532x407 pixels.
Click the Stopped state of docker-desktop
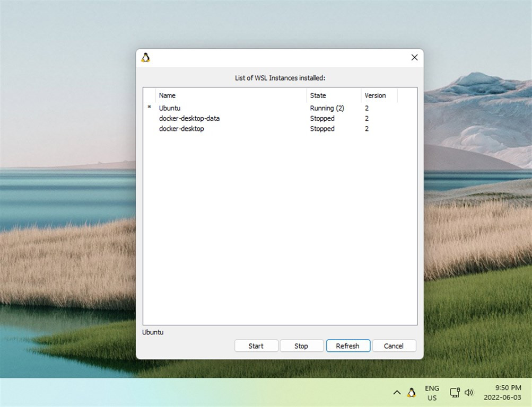coord(322,128)
